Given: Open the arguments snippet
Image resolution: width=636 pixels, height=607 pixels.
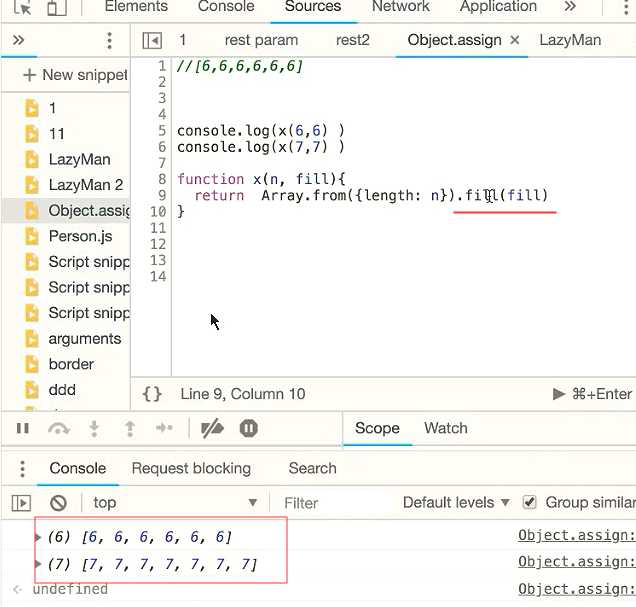Looking at the screenshot, I should coord(84,339).
